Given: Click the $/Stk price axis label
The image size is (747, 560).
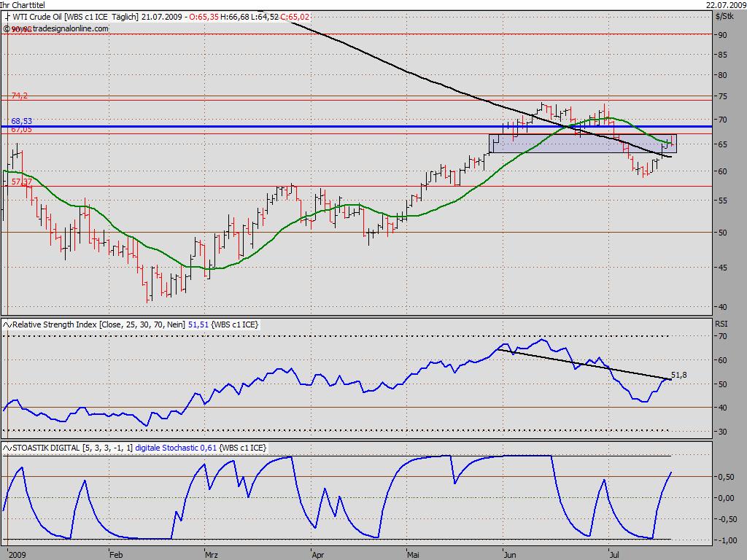Looking at the screenshot, I should (x=724, y=16).
